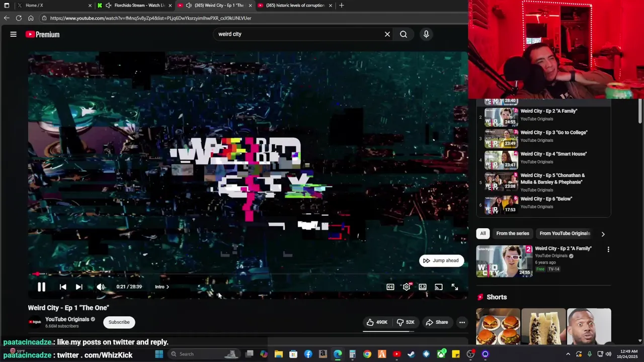This screenshot has width=644, height=362.
Task: Open the player settings gear
Action: [407, 287]
